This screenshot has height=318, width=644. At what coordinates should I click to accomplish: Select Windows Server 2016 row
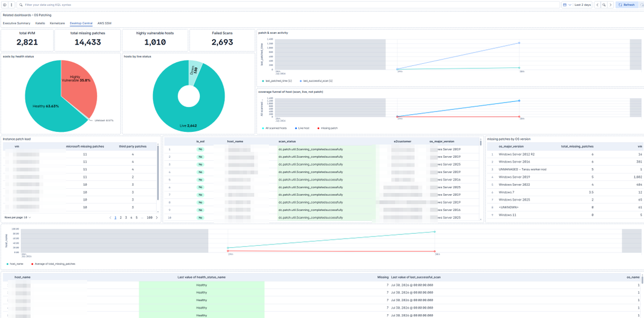tap(565, 161)
